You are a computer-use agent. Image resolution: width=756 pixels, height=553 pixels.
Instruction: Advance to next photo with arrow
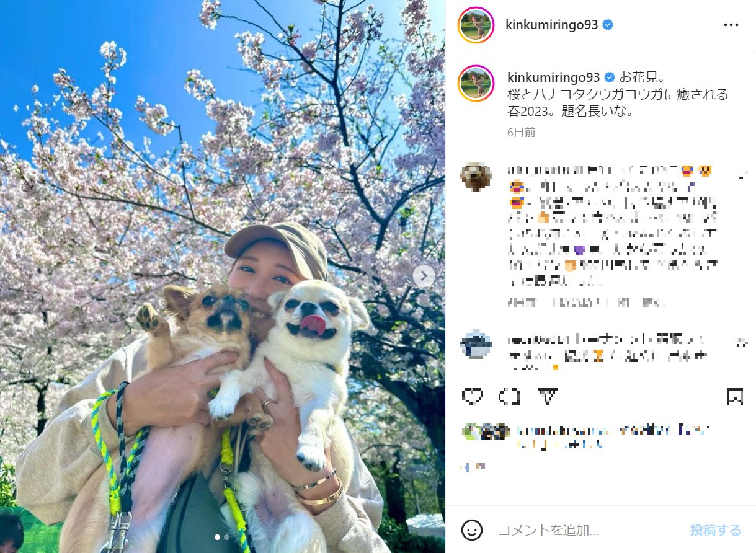[x=424, y=276]
